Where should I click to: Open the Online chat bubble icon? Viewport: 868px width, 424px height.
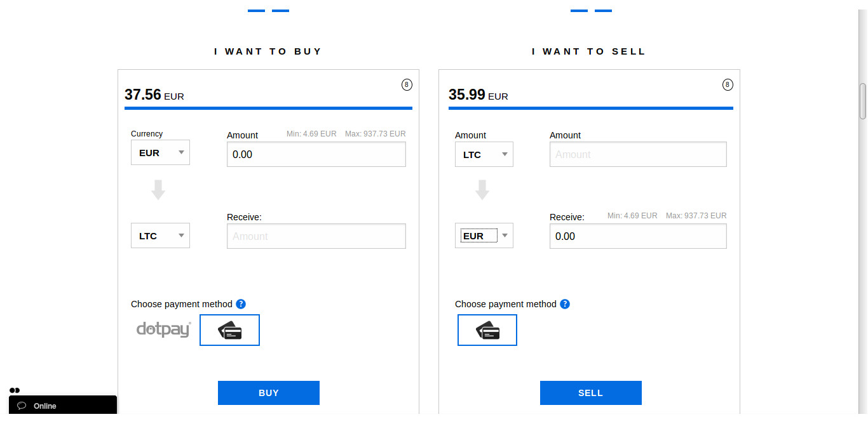22,406
